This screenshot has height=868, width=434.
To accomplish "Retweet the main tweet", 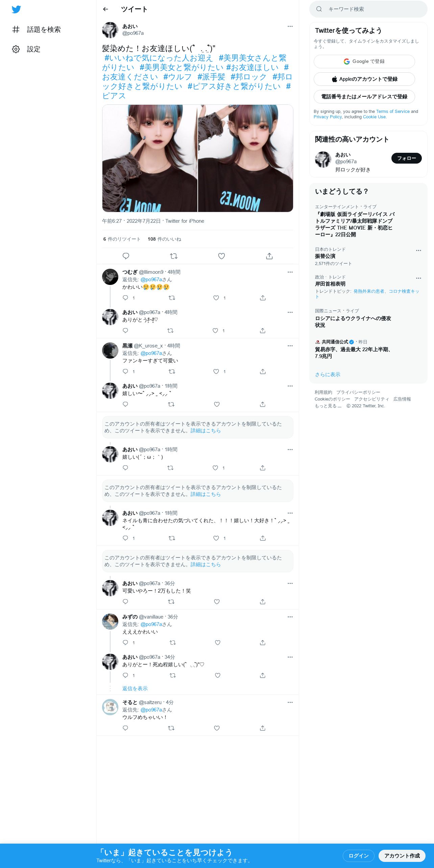I will (x=174, y=256).
